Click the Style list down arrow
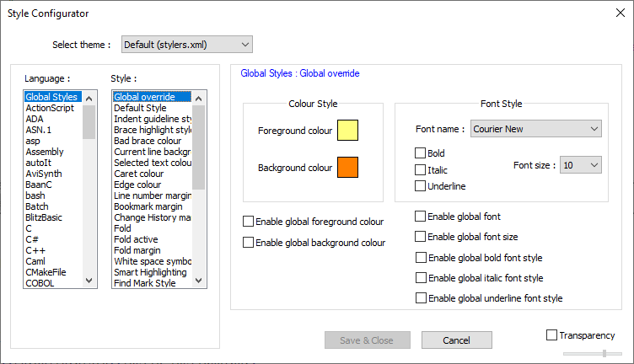The width and height of the screenshot is (634, 364). click(198, 280)
